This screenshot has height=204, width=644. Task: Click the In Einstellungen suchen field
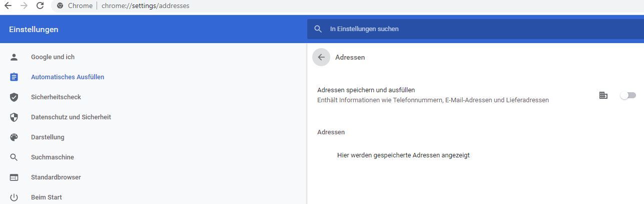(x=475, y=29)
